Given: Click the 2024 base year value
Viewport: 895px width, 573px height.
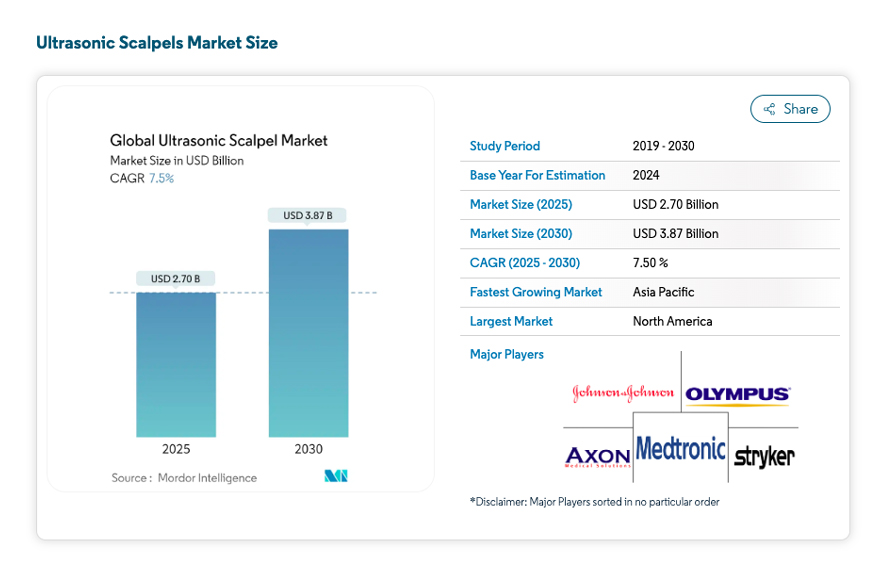Looking at the screenshot, I should (646, 175).
